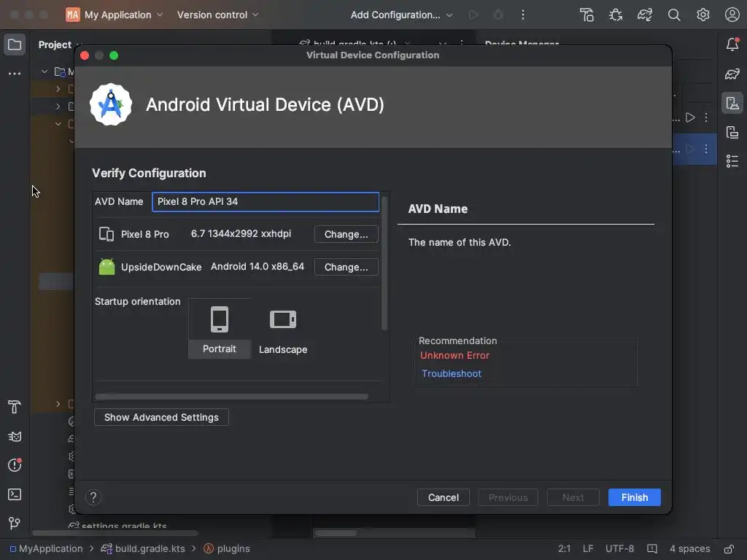Click the AVD Name text field
This screenshot has height=560, width=747.
(x=266, y=202)
